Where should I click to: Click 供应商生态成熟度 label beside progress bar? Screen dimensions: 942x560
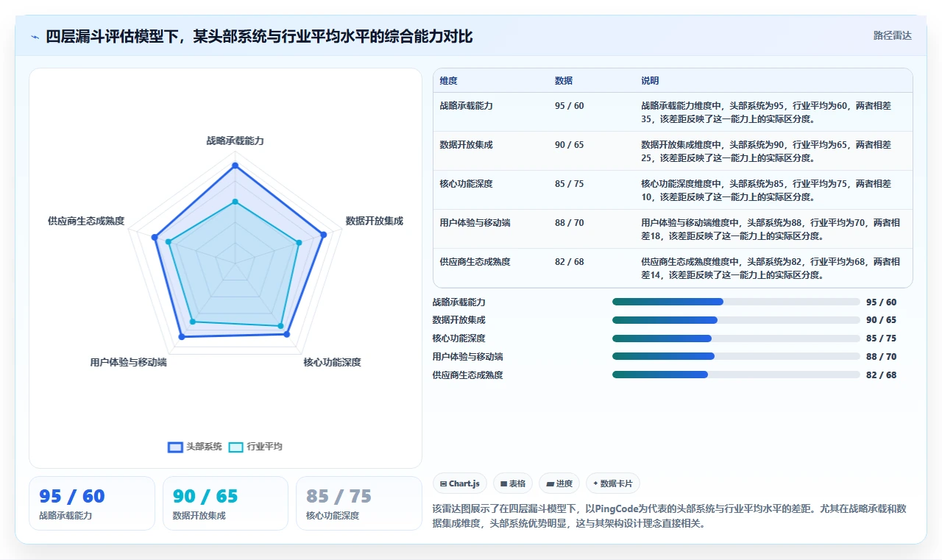pyautogui.click(x=467, y=375)
